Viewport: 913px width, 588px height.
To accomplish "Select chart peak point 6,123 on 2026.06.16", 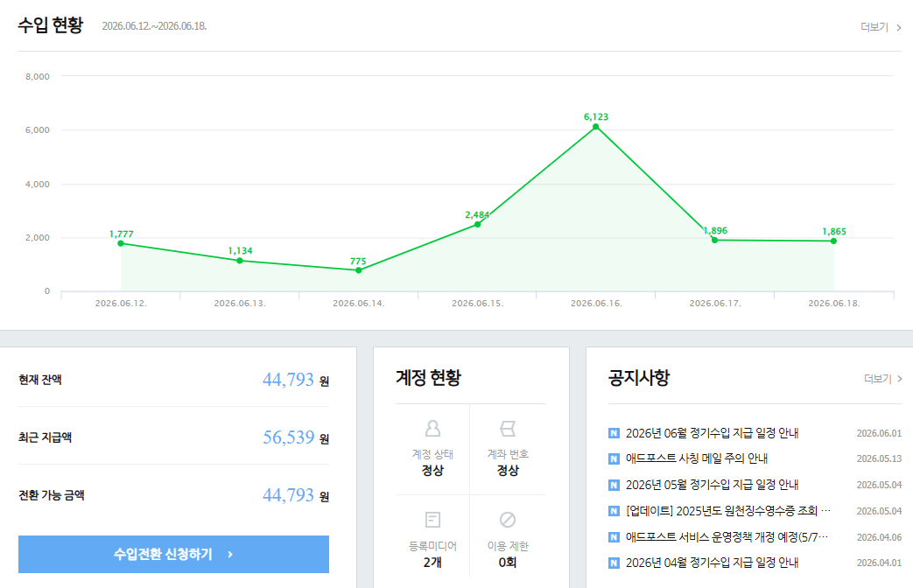I will click(x=595, y=126).
